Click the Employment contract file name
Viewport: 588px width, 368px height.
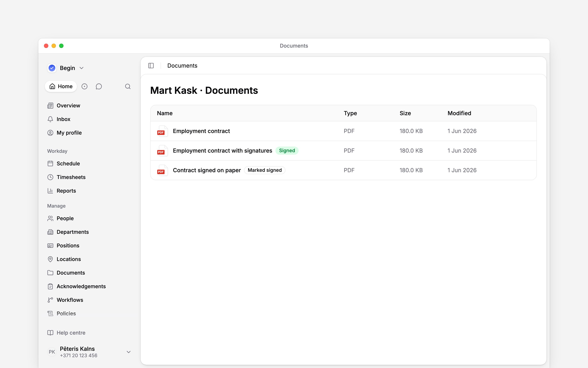point(201,131)
